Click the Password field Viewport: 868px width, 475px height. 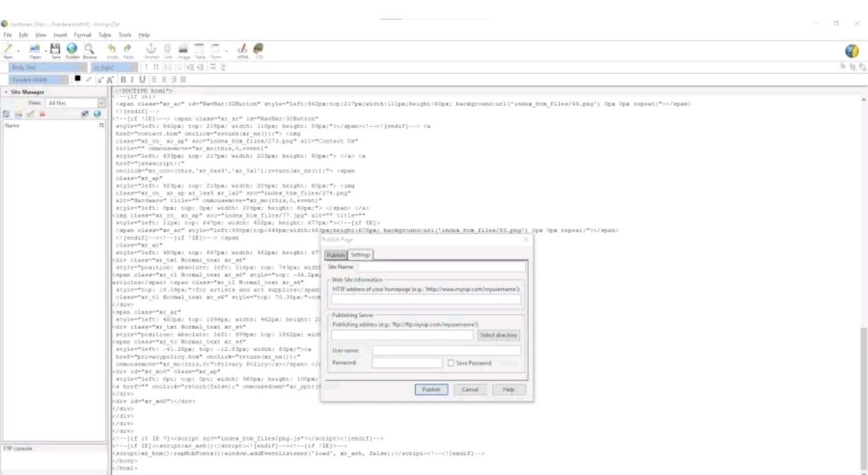tap(407, 363)
